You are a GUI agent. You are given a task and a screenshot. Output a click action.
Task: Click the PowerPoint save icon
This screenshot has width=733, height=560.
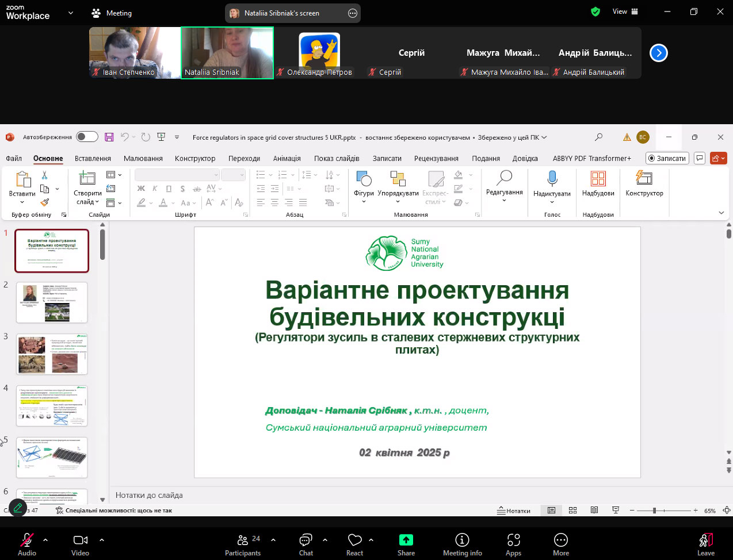coord(109,137)
